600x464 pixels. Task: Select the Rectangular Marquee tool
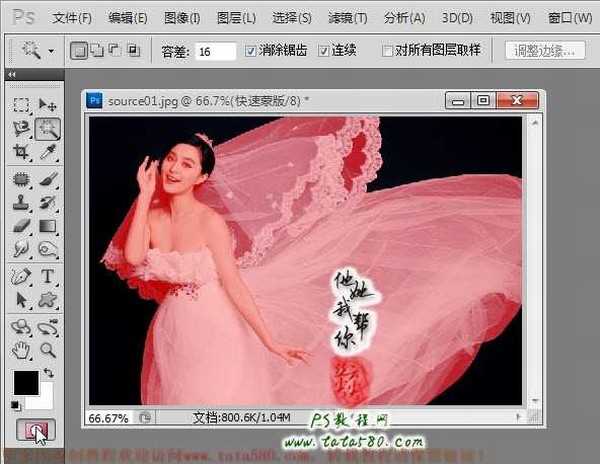click(x=21, y=105)
